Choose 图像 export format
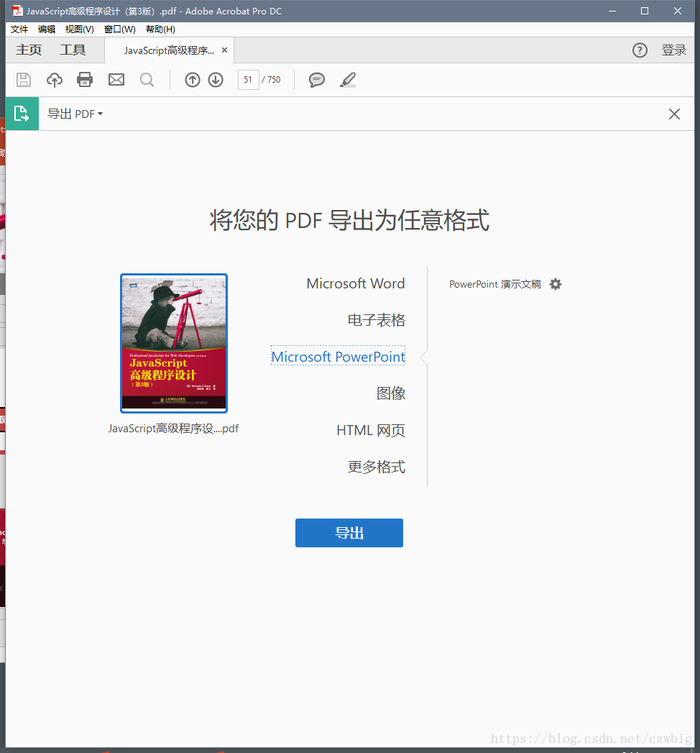This screenshot has height=753, width=700. (x=391, y=393)
